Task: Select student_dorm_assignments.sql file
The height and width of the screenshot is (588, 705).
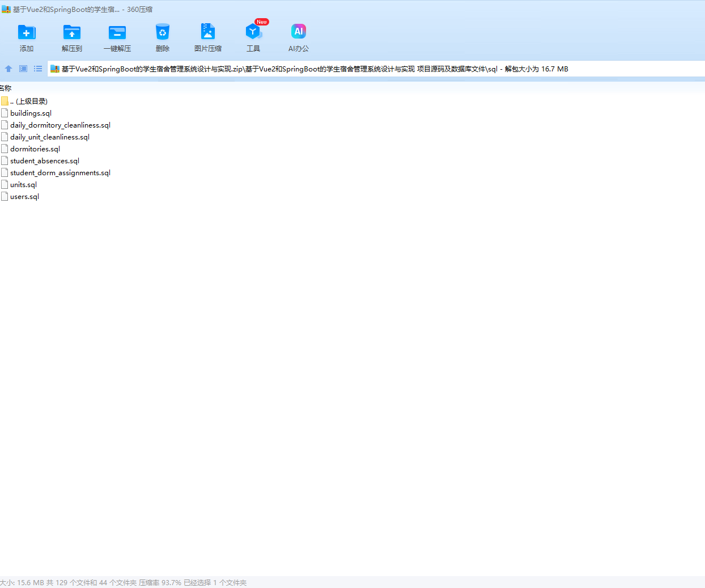Action: point(60,172)
